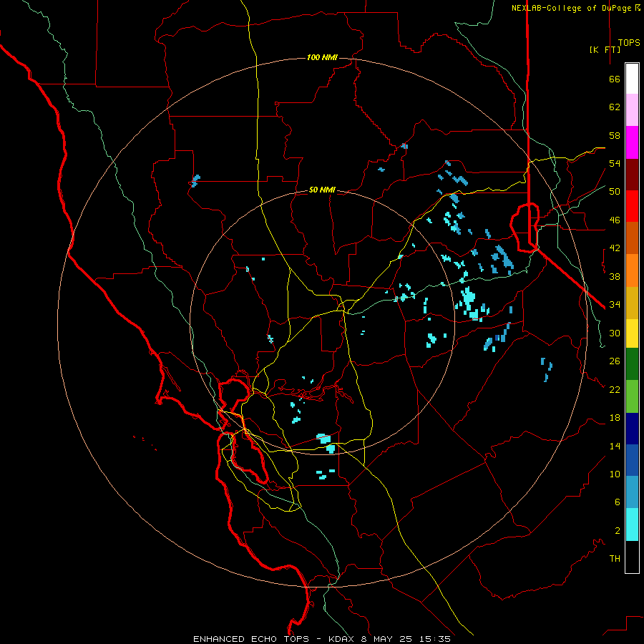Click the legend value '2'
644x644 pixels.
pyautogui.click(x=618, y=530)
